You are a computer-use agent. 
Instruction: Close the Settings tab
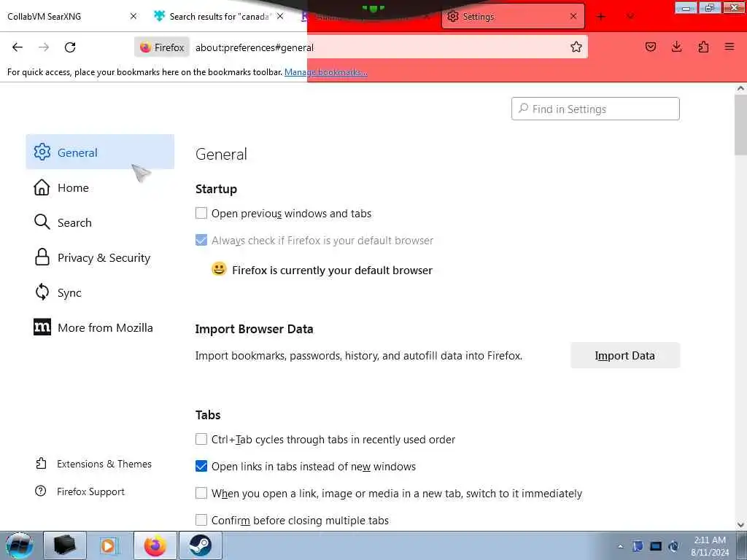(573, 16)
